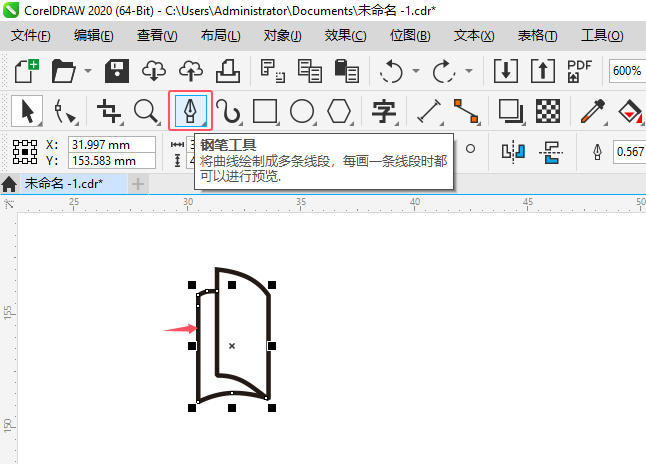The width and height of the screenshot is (646, 464).
Task: Paste using the clipboard icon
Action: click(346, 71)
